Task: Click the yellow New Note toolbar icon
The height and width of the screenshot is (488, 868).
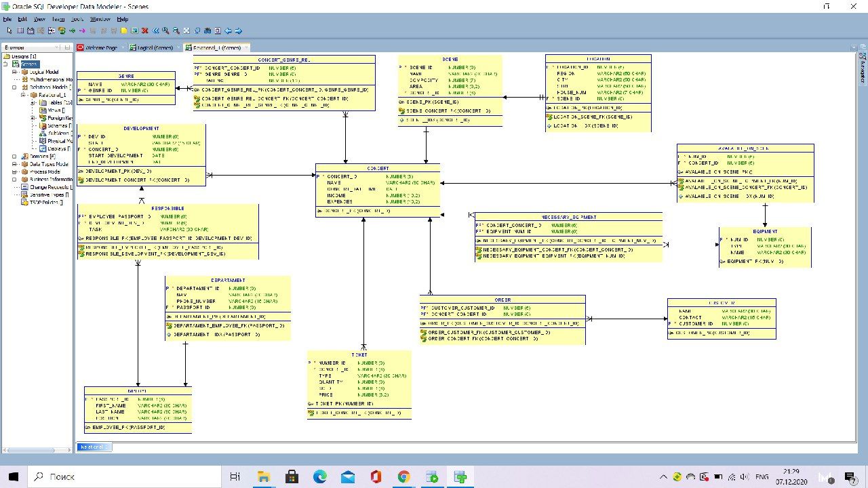Action: [124, 30]
